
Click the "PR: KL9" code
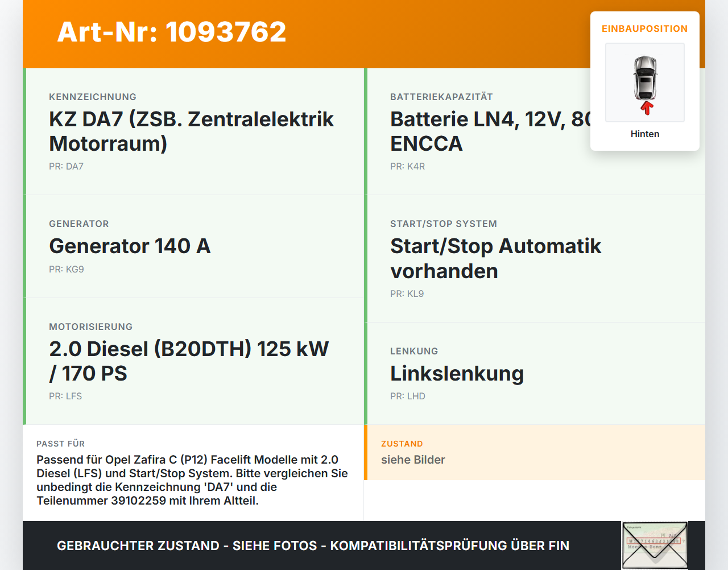click(407, 294)
